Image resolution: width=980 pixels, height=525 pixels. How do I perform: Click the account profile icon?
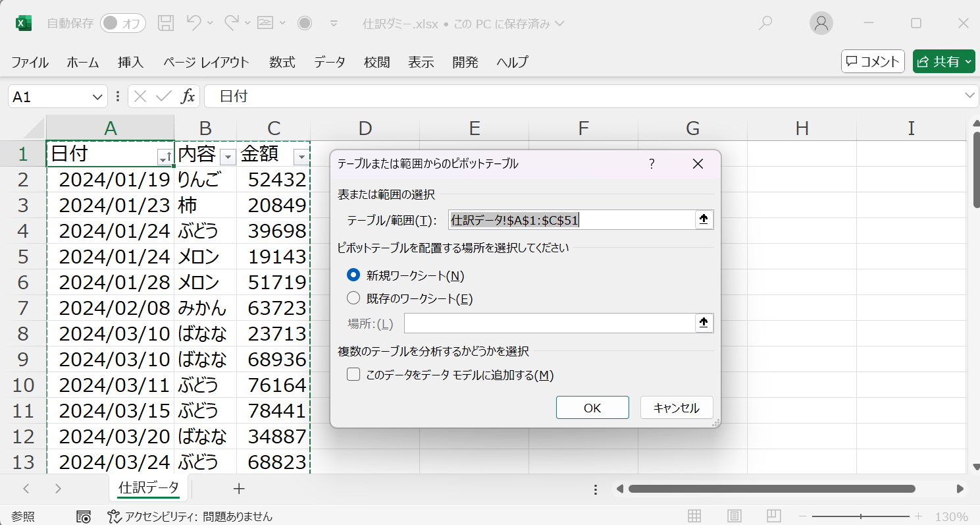point(821,22)
